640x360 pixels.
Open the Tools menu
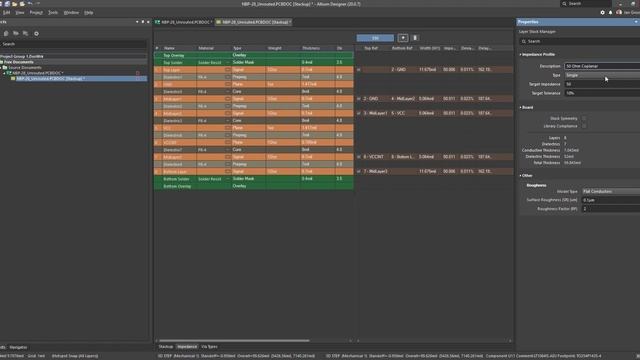53,13
